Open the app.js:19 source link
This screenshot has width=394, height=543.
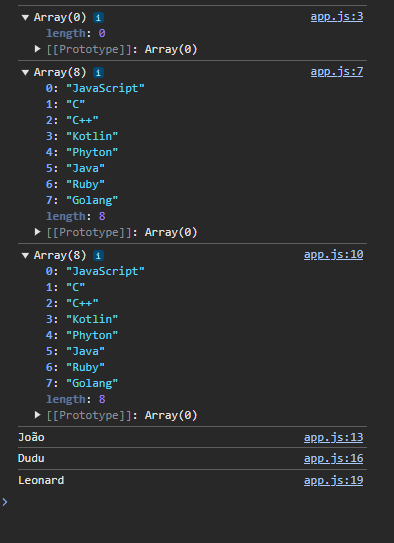click(333, 480)
